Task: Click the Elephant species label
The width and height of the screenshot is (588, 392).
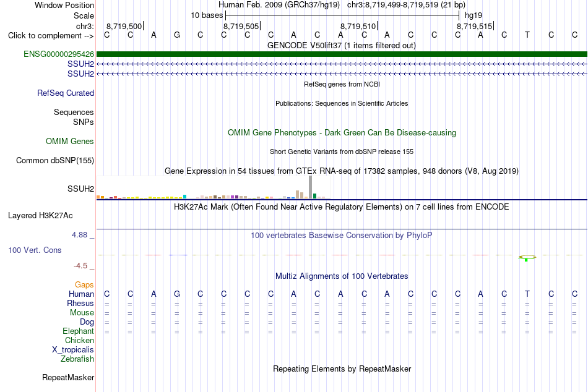Action: coord(78,331)
